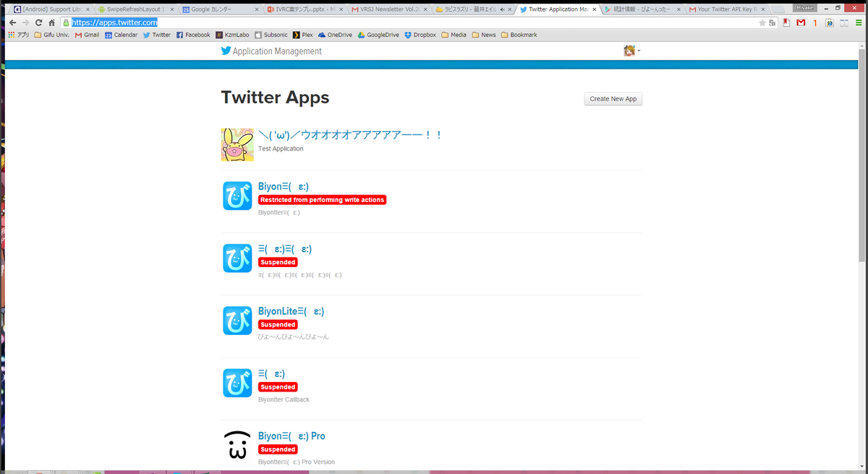Open the GoogleDrive bookmark

coord(378,35)
